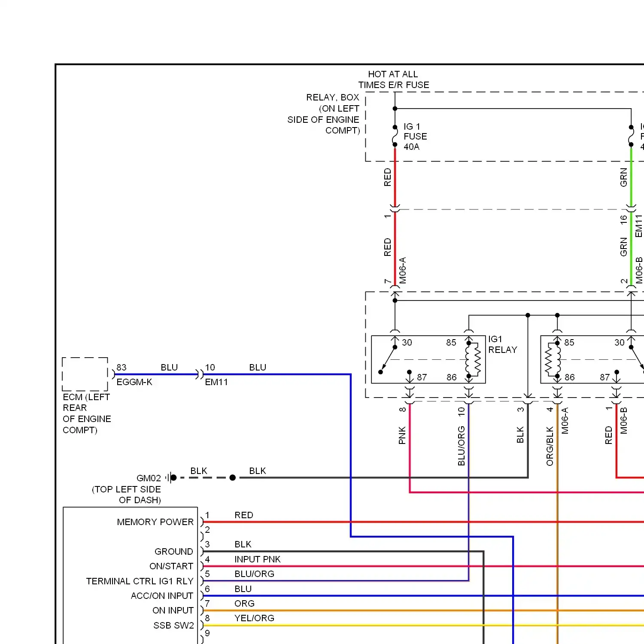Click the MEMORY POWER terminal name
The image size is (644, 644).
[155, 522]
